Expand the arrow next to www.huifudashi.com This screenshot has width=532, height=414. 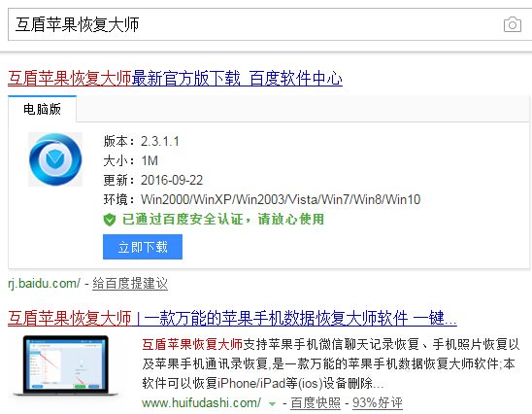pos(272,404)
